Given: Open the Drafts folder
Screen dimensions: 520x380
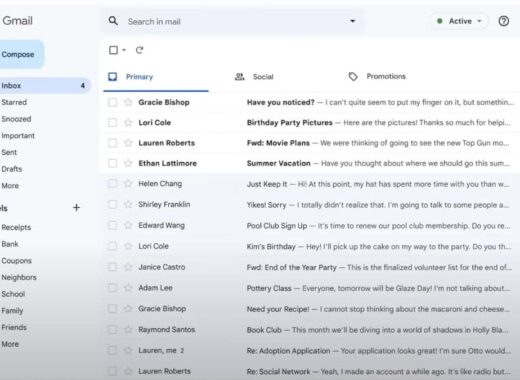Looking at the screenshot, I should click(12, 169).
